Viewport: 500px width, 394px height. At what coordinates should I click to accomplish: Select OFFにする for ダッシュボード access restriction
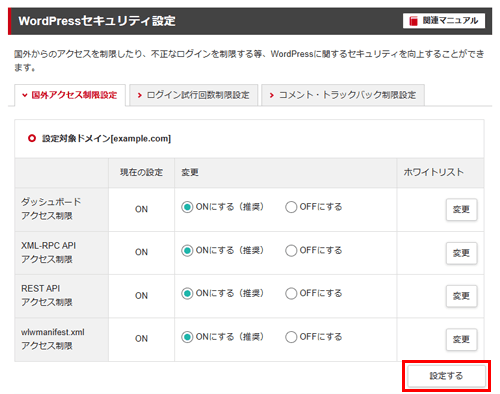pos(291,207)
